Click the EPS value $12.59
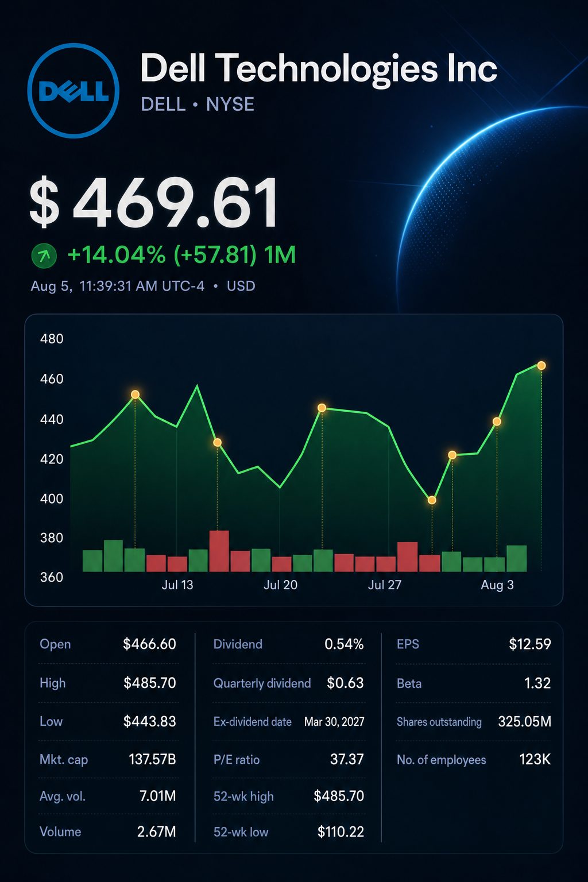 529,644
